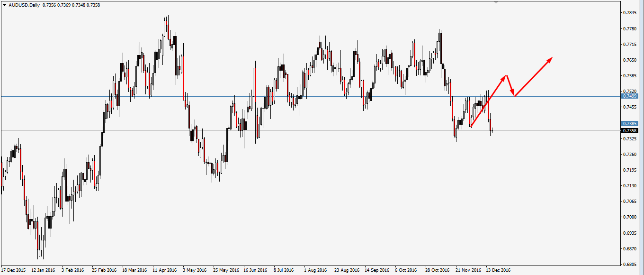Click the 25 Feb 2016 date label
Image resolution: width=644 pixels, height=275 pixels.
point(104,270)
